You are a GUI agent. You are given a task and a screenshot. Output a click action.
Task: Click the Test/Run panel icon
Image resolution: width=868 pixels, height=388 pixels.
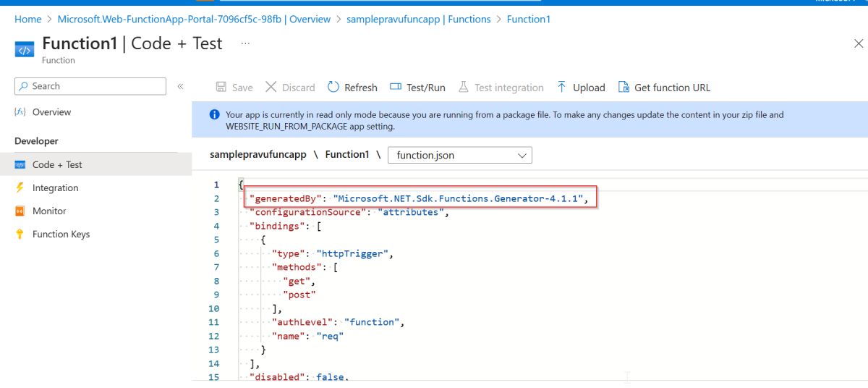point(396,87)
